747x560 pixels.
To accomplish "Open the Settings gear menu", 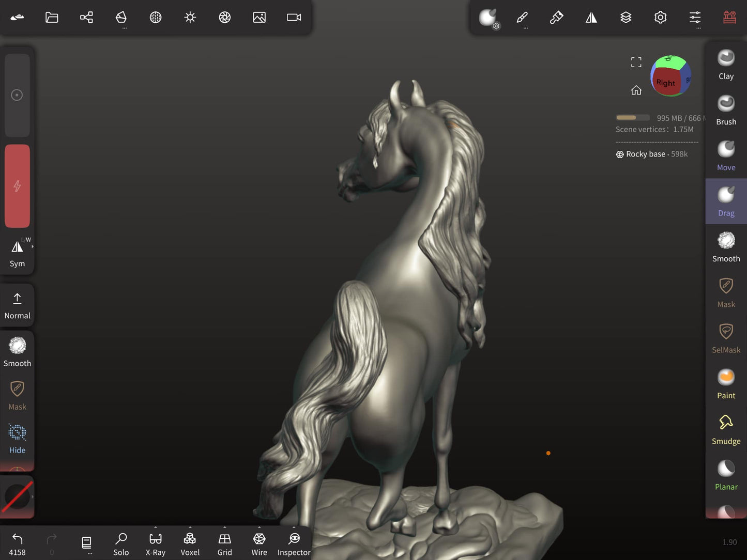I will (660, 18).
